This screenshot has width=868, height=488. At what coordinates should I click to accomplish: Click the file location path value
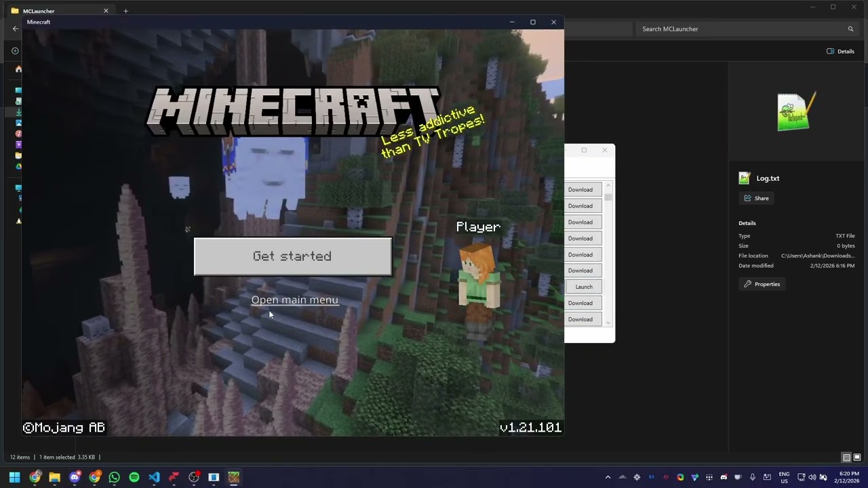818,256
